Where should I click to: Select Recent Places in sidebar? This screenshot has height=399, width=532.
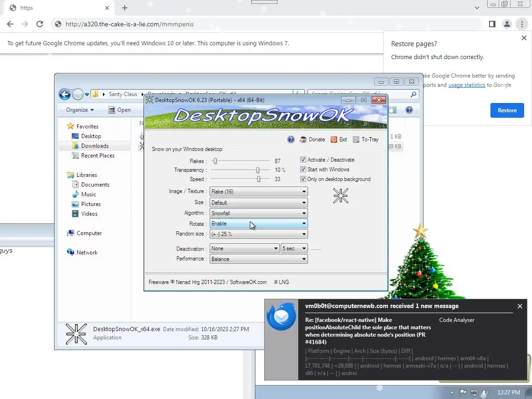(x=98, y=155)
